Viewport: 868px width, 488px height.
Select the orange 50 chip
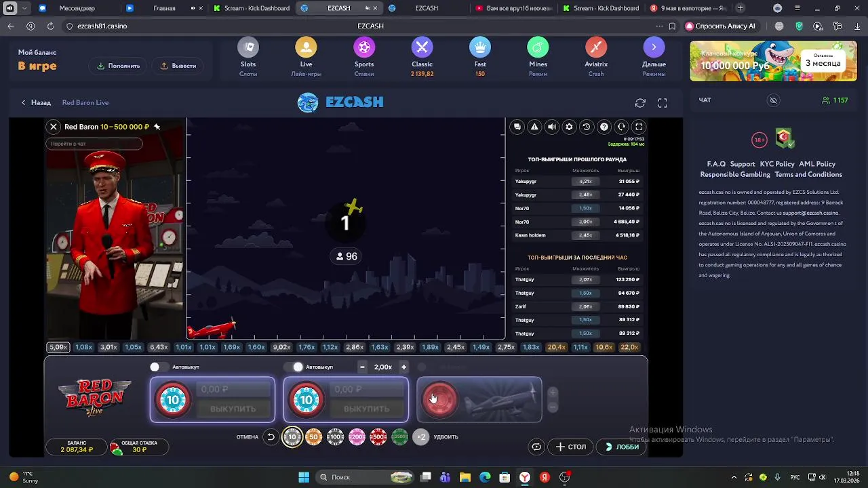click(313, 437)
